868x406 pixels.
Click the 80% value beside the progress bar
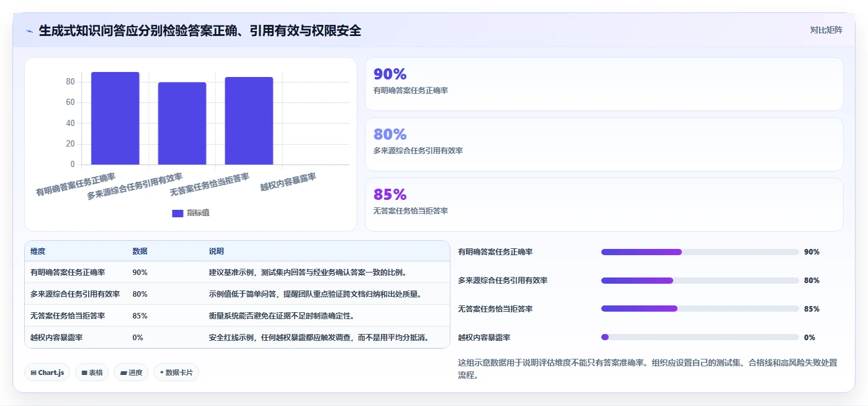point(812,281)
